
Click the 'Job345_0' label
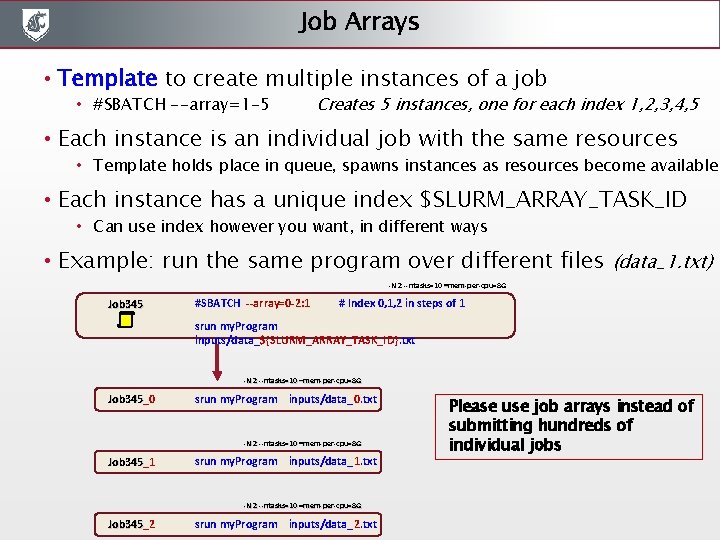[131, 399]
